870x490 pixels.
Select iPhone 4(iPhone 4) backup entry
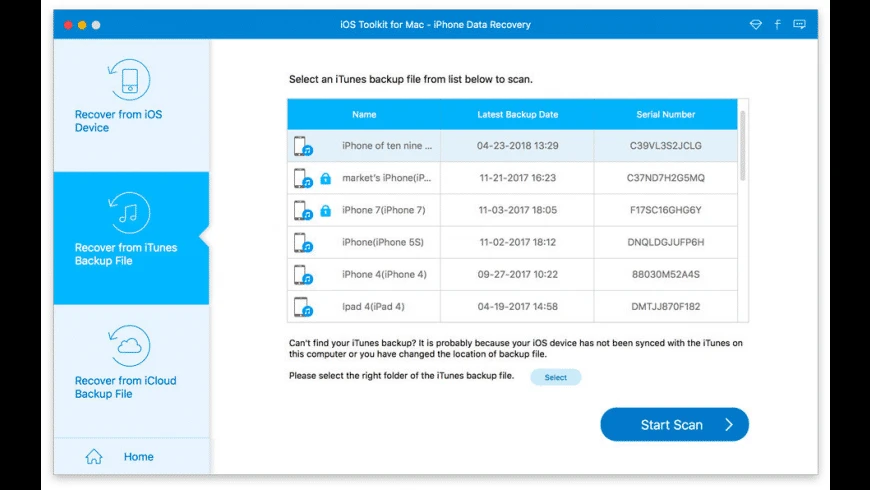coord(512,275)
